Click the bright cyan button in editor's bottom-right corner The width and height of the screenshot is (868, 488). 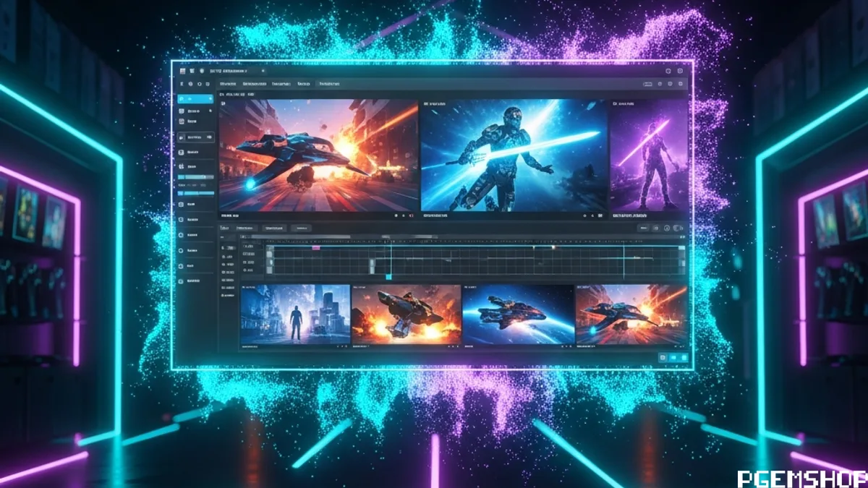click(x=684, y=358)
